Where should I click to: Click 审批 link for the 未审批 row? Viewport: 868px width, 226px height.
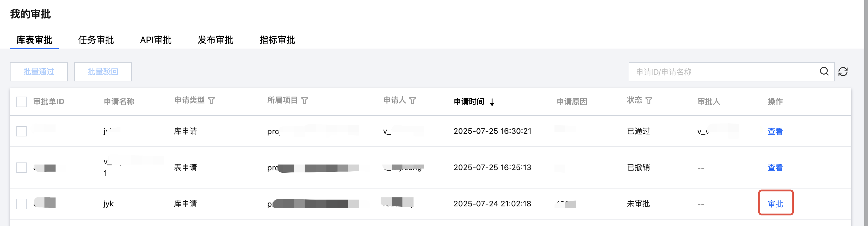[x=775, y=204]
